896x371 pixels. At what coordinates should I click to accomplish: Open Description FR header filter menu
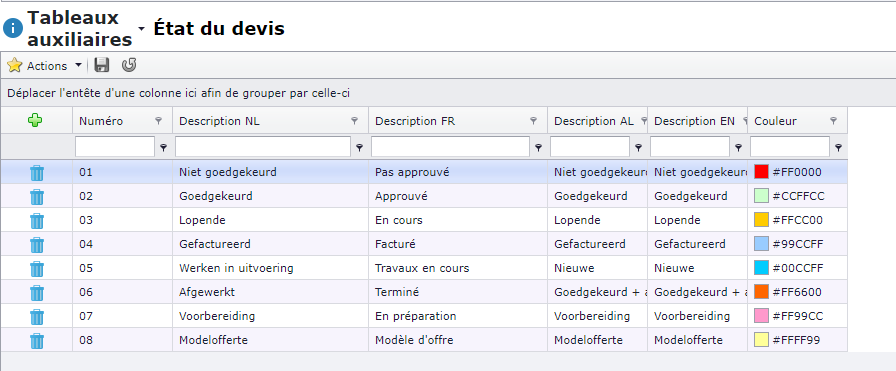[533, 121]
